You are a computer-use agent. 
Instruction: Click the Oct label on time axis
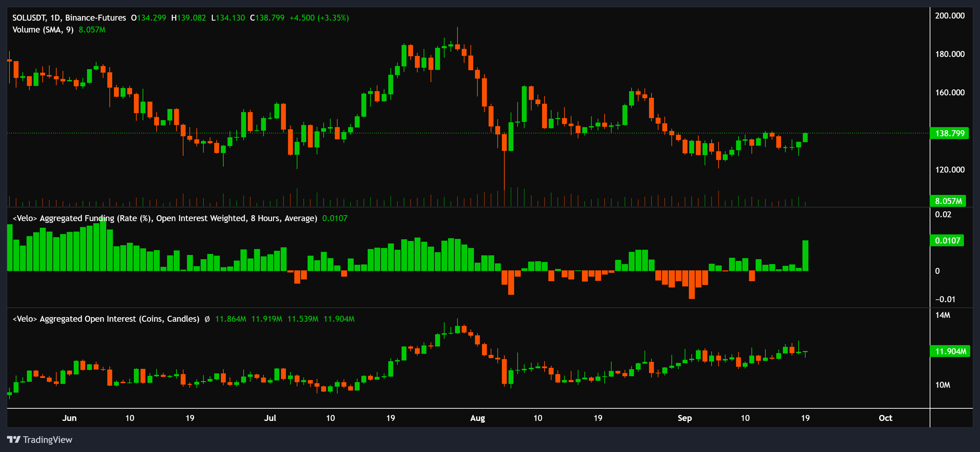tap(885, 418)
